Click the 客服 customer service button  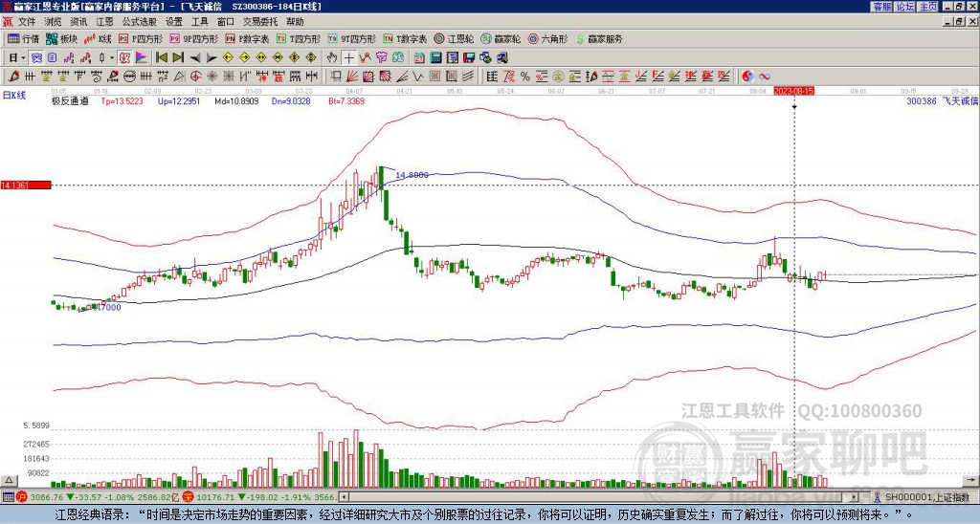click(x=881, y=7)
